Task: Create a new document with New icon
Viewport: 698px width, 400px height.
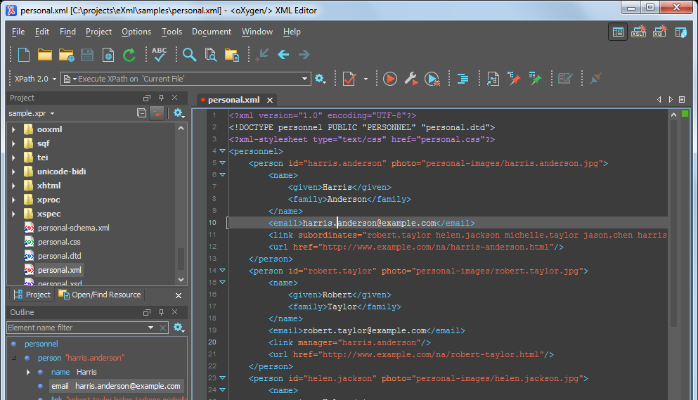Action: click(x=24, y=55)
